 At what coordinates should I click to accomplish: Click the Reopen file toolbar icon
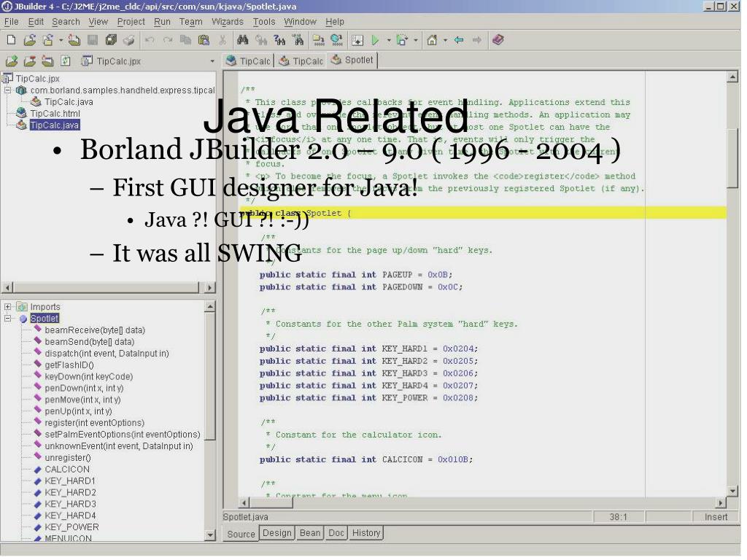tap(47, 41)
